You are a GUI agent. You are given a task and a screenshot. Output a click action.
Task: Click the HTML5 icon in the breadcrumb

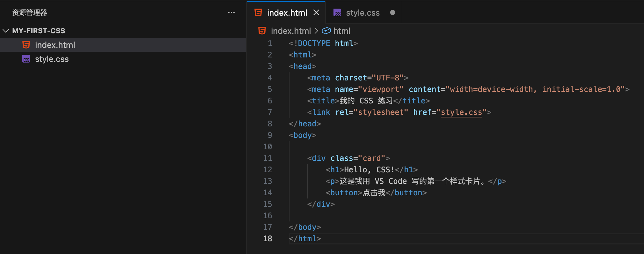click(262, 31)
